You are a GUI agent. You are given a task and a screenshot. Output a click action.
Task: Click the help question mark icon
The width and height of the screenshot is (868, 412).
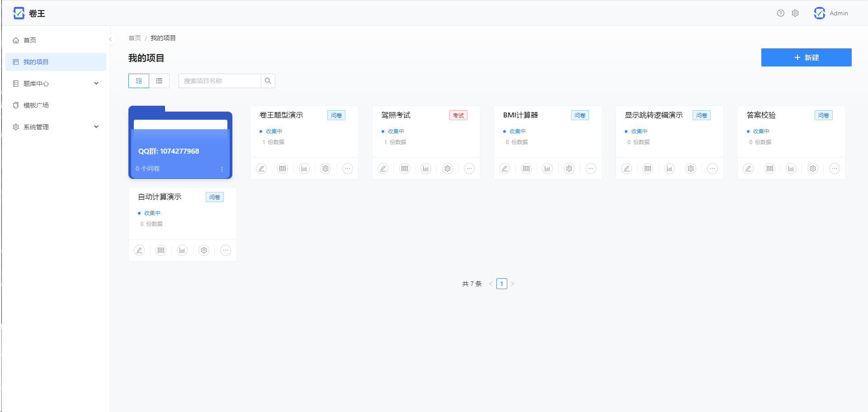[x=781, y=13]
